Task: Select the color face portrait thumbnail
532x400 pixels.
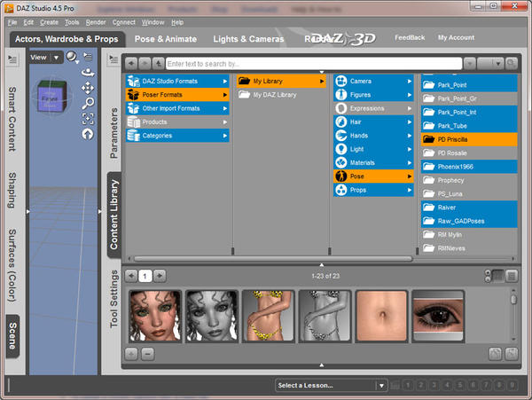Action: pos(155,316)
